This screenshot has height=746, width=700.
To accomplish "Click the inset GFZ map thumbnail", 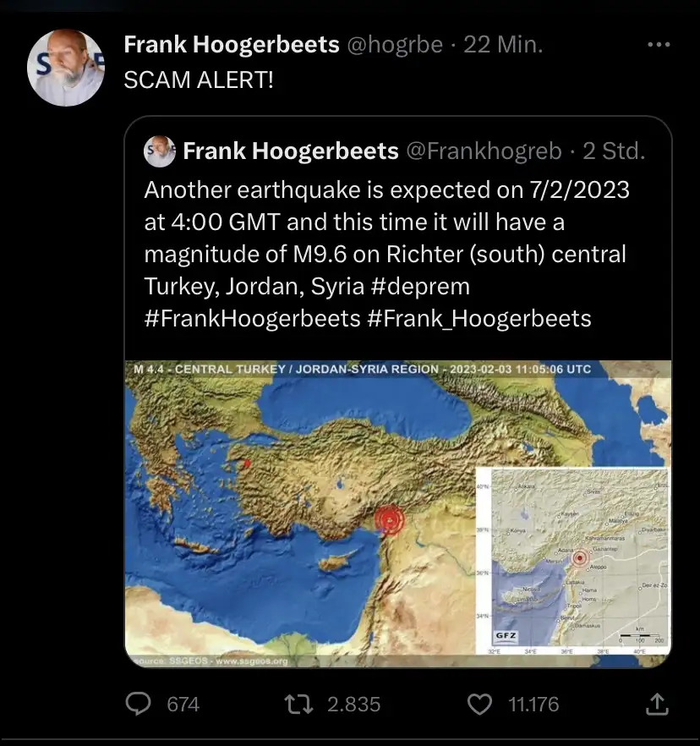I will pyautogui.click(x=571, y=560).
